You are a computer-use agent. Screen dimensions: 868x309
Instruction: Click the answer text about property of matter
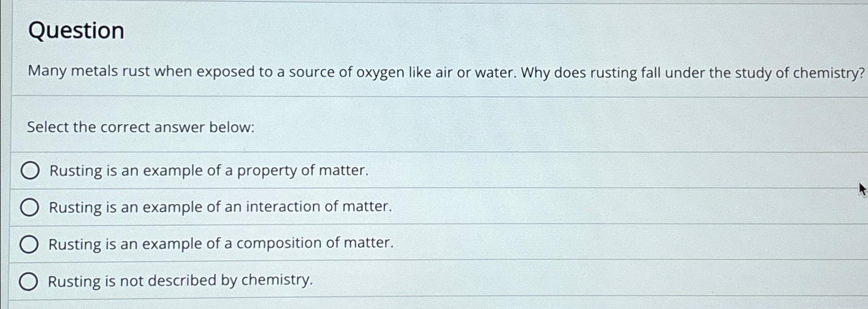(x=208, y=170)
